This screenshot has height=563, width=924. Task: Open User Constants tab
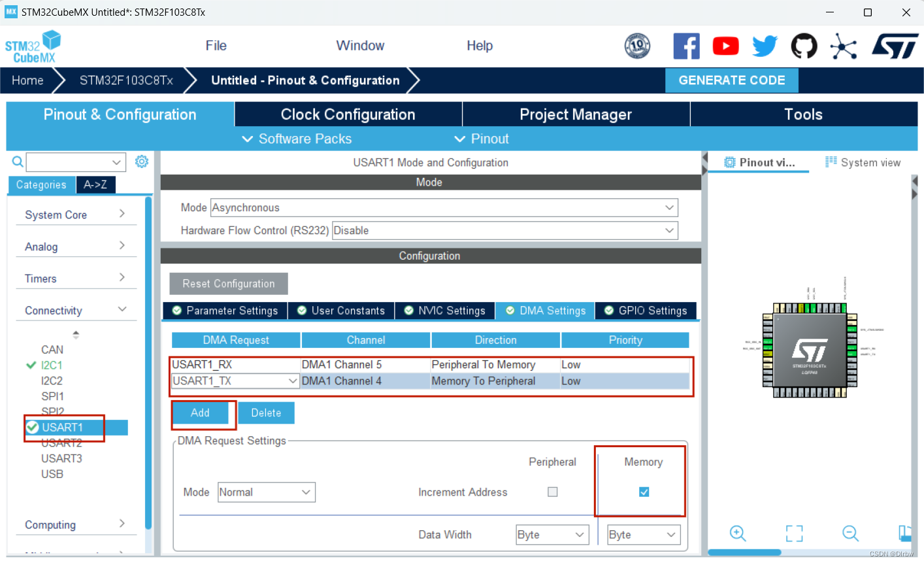pyautogui.click(x=341, y=311)
